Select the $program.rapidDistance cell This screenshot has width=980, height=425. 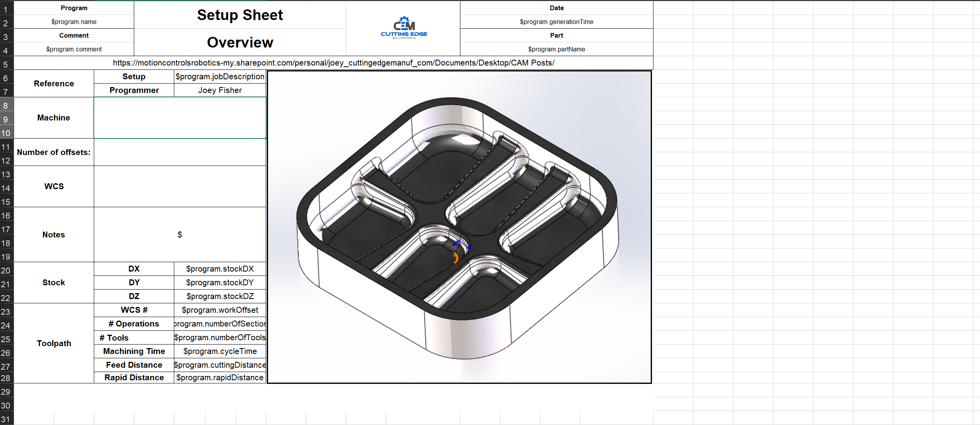click(x=220, y=378)
